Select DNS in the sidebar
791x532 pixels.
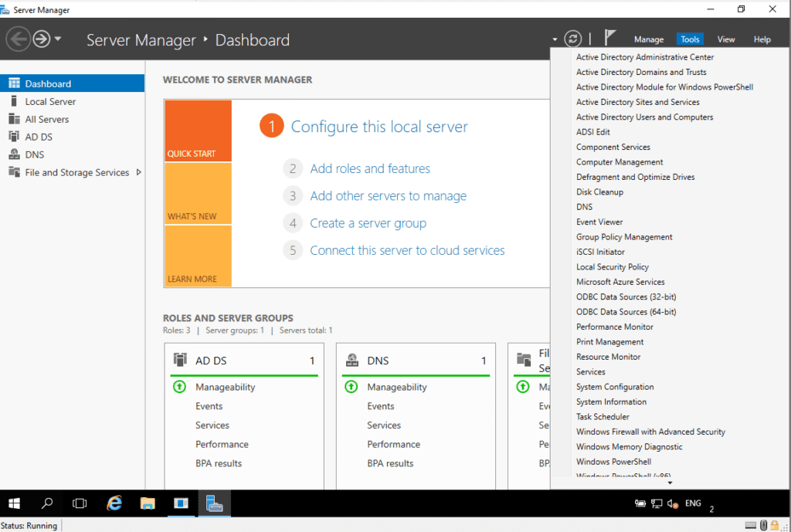click(x=72, y=154)
